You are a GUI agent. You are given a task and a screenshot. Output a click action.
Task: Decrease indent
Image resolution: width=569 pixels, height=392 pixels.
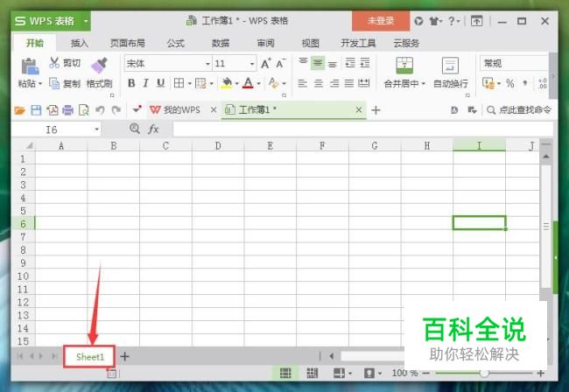(350, 63)
